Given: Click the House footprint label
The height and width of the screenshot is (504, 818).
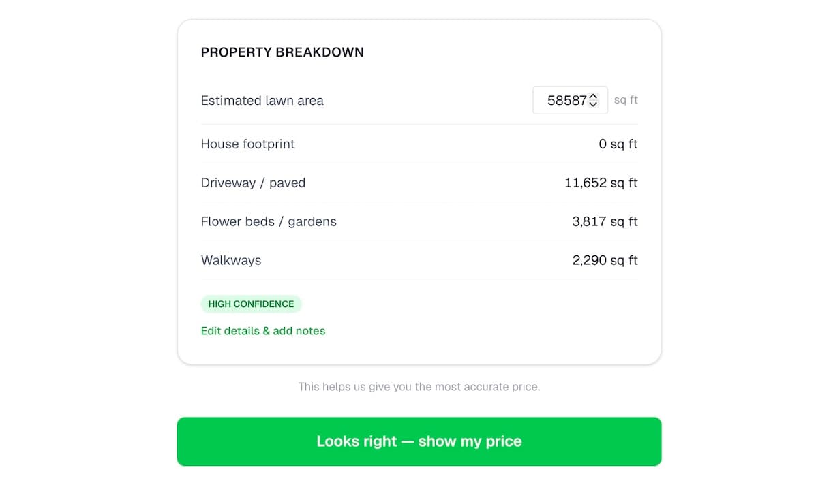Looking at the screenshot, I should click(x=248, y=144).
